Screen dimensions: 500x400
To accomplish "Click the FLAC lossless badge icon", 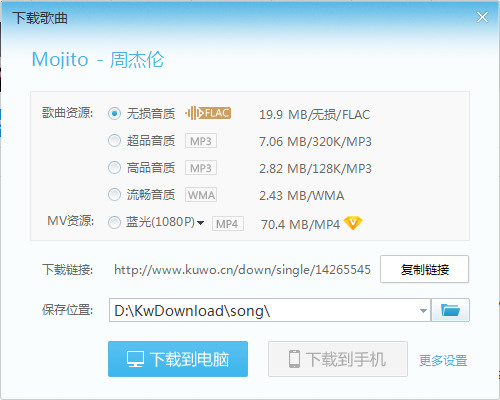I will point(208,113).
